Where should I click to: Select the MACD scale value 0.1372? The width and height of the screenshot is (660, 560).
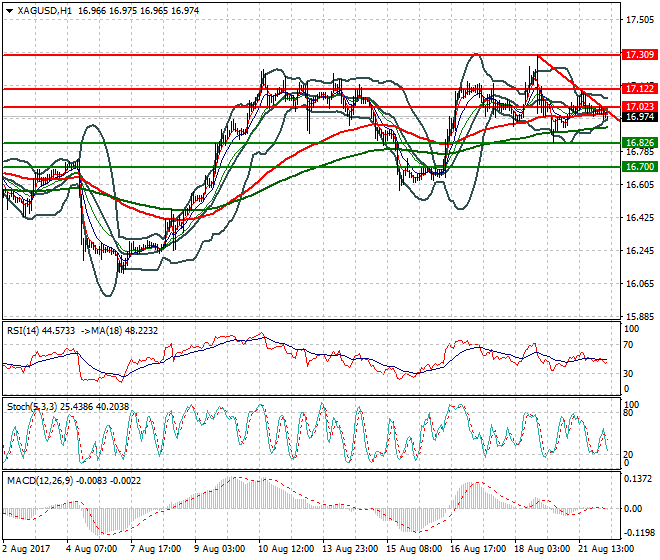click(638, 479)
